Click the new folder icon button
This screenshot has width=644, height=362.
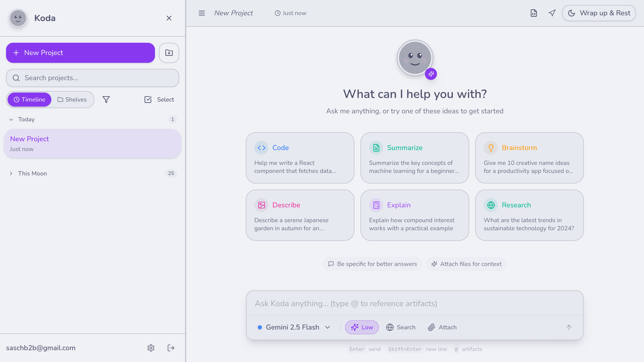pyautogui.click(x=169, y=53)
